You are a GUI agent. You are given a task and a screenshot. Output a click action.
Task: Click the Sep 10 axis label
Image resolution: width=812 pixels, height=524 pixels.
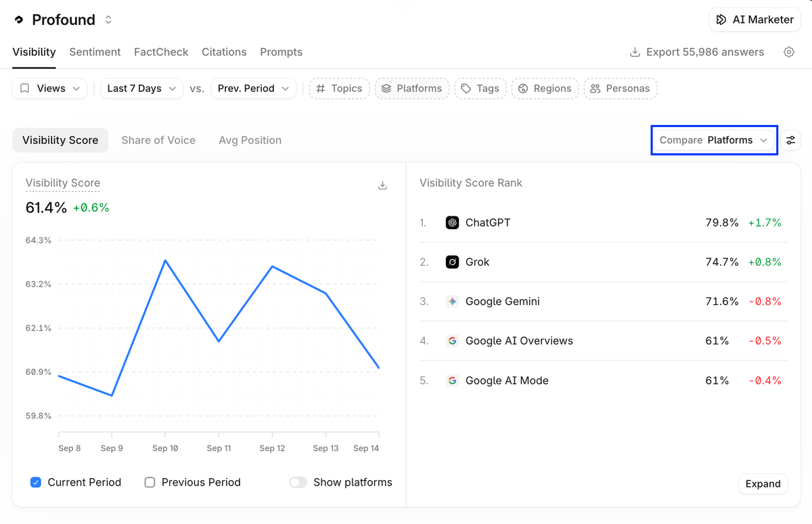click(x=165, y=448)
